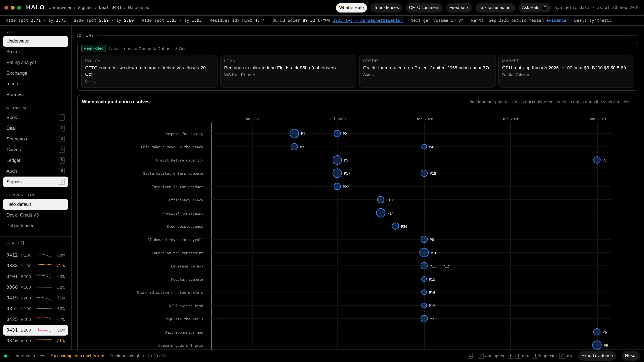Click the Reset button

click(x=631, y=356)
